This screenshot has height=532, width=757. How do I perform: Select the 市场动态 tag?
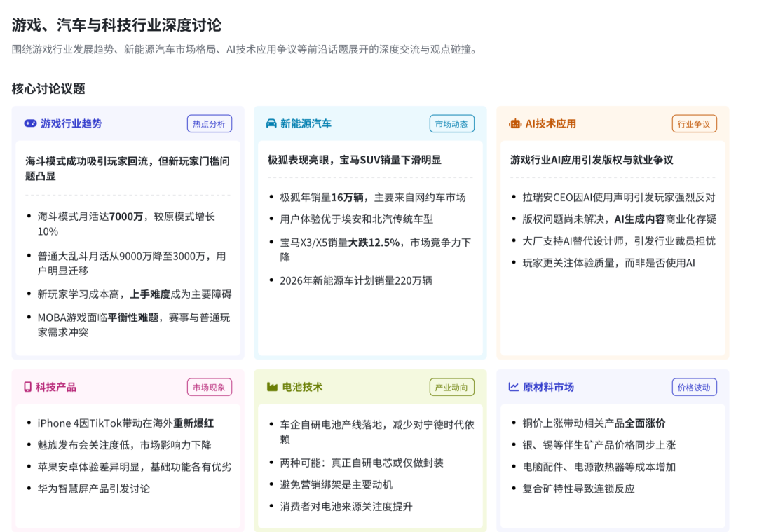[x=451, y=124]
